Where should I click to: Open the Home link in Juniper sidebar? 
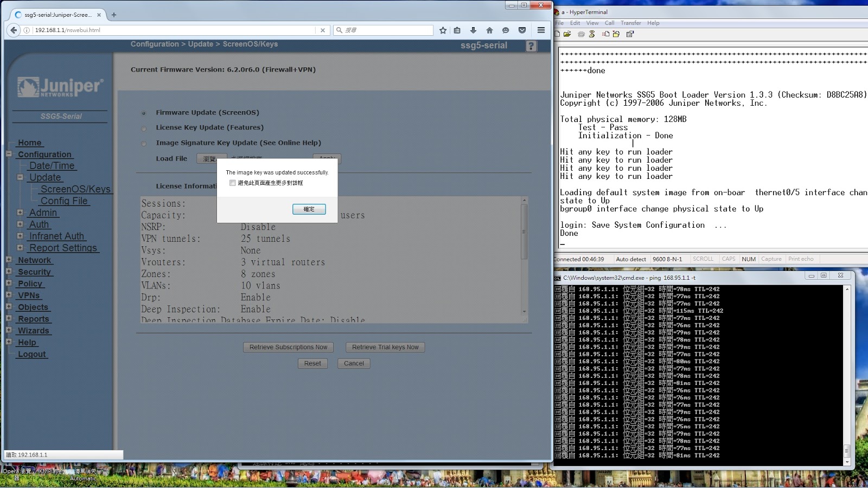(29, 143)
